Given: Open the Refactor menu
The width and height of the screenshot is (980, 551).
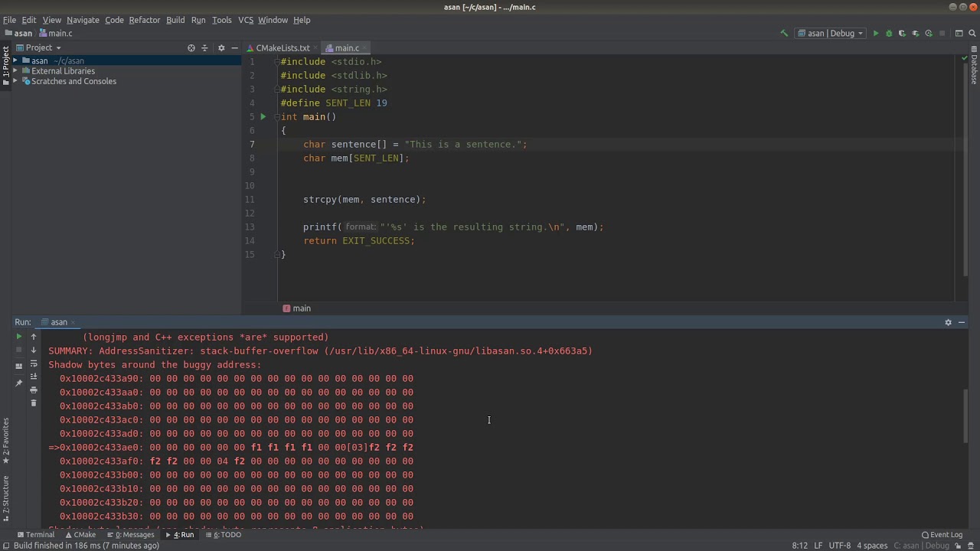Looking at the screenshot, I should (144, 20).
